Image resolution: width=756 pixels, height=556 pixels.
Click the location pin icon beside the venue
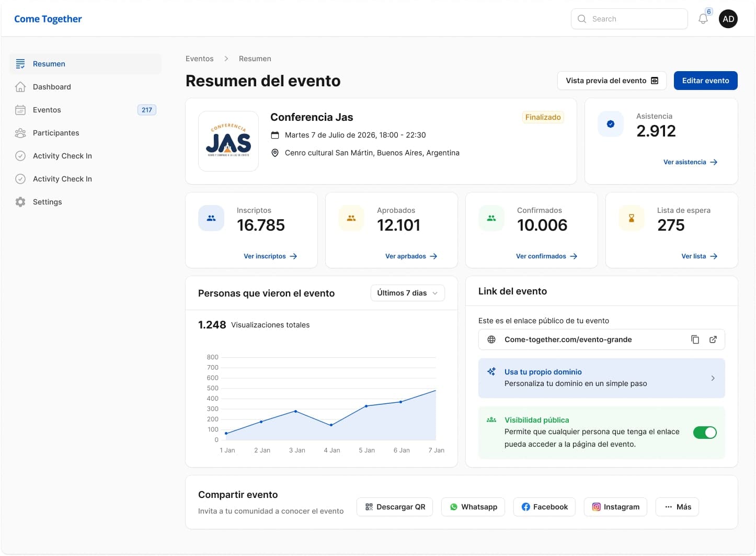click(275, 153)
